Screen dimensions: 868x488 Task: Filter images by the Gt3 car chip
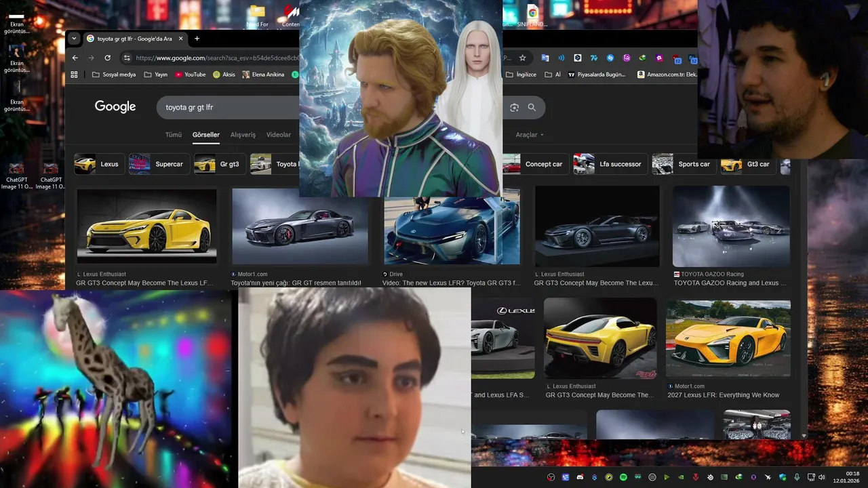(747, 164)
